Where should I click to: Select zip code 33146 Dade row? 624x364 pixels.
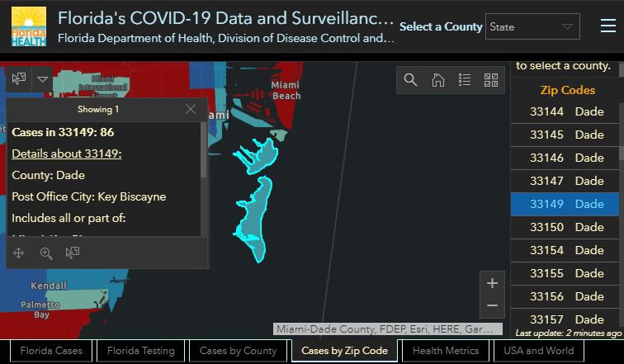click(566, 158)
